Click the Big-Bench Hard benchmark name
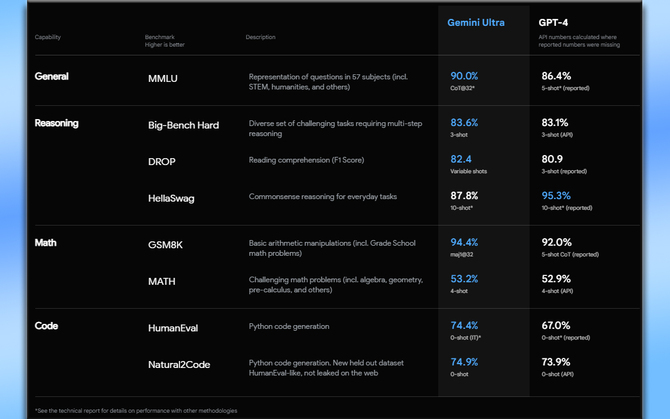 coord(183,125)
